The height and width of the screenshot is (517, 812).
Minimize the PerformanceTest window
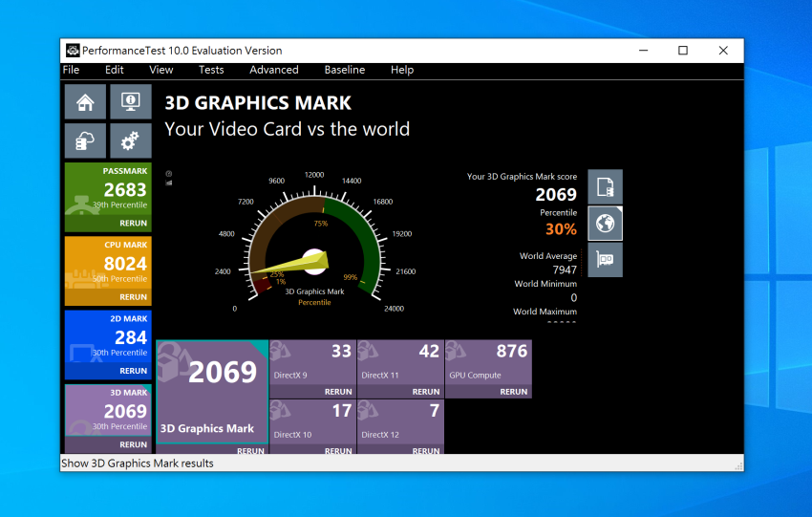click(x=643, y=51)
